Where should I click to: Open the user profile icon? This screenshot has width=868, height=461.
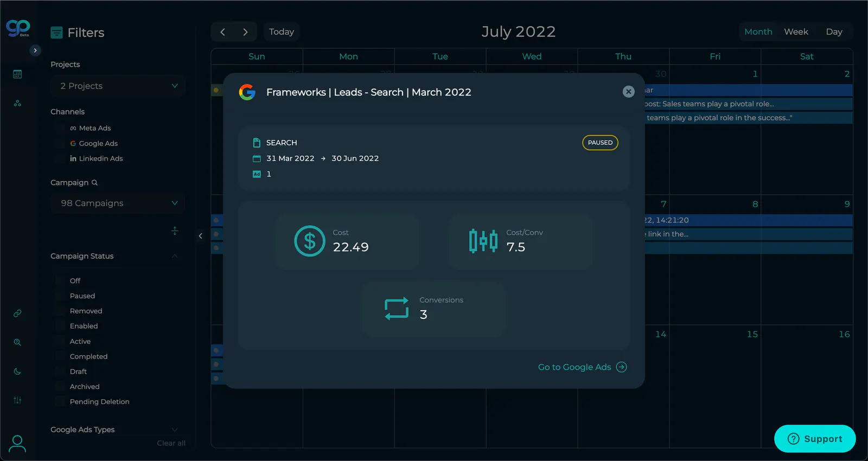pyautogui.click(x=17, y=444)
